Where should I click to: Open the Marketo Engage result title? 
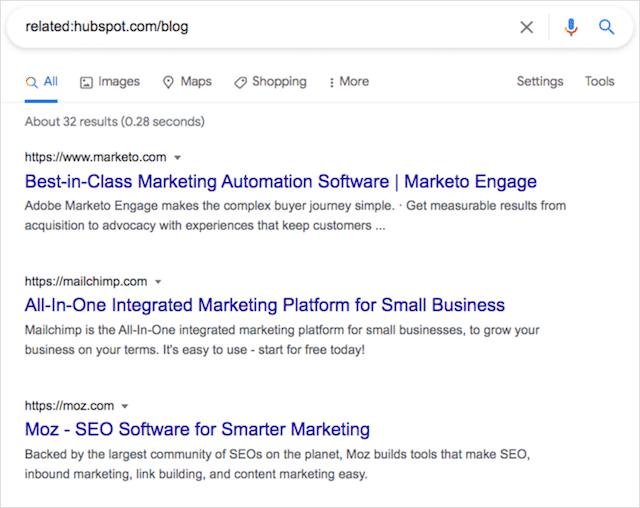tap(281, 182)
